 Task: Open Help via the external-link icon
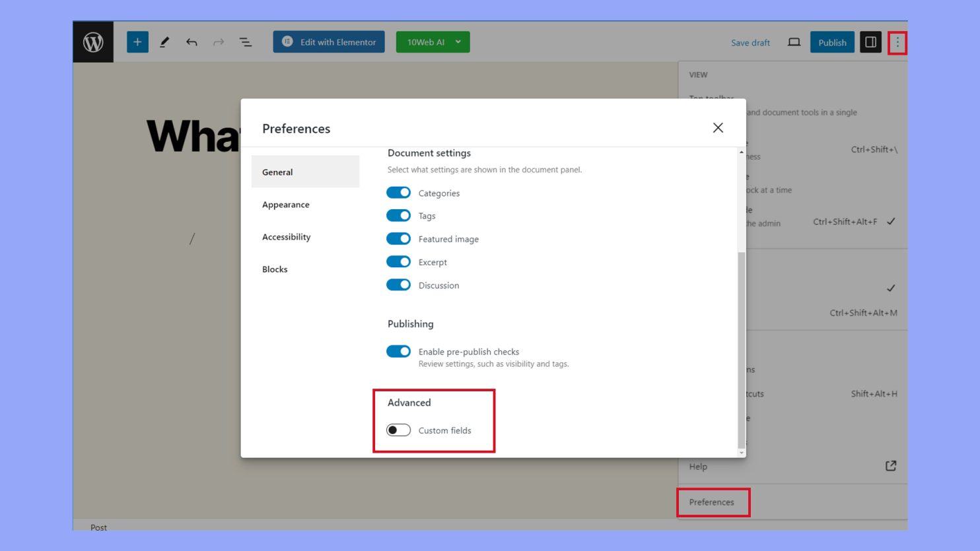891,465
